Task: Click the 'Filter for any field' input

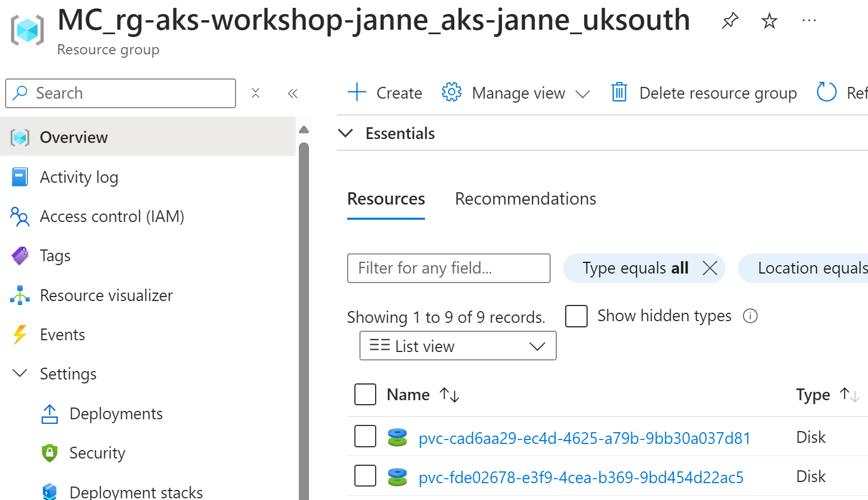Action: click(x=449, y=268)
